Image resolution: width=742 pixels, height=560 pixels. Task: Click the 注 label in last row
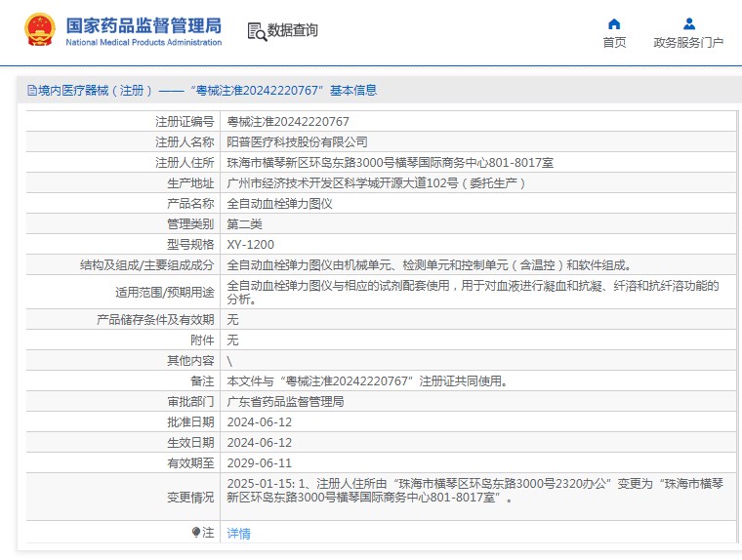tap(208, 533)
